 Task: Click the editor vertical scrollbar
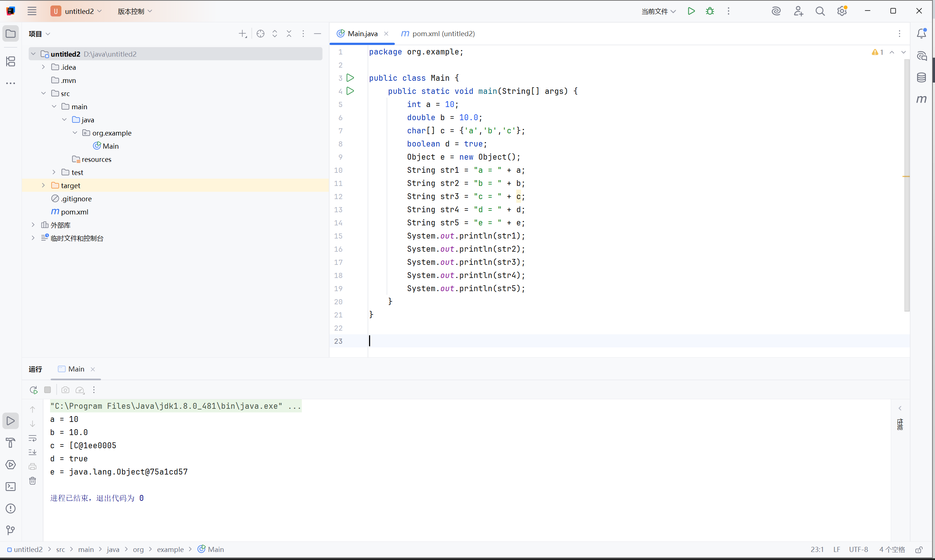(907, 185)
